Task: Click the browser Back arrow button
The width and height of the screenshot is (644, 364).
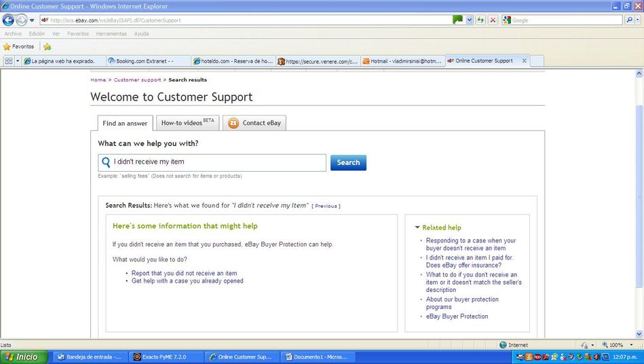Action: tap(8, 20)
